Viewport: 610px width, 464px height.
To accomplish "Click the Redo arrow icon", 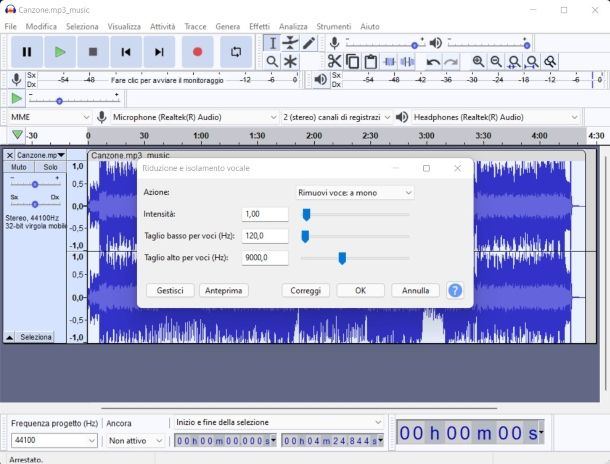I will pyautogui.click(x=451, y=61).
